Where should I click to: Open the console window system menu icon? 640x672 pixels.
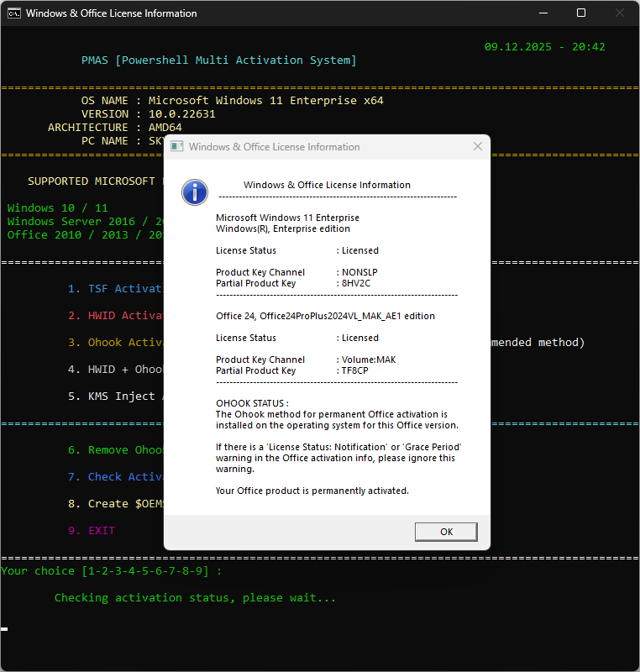pos(13,13)
